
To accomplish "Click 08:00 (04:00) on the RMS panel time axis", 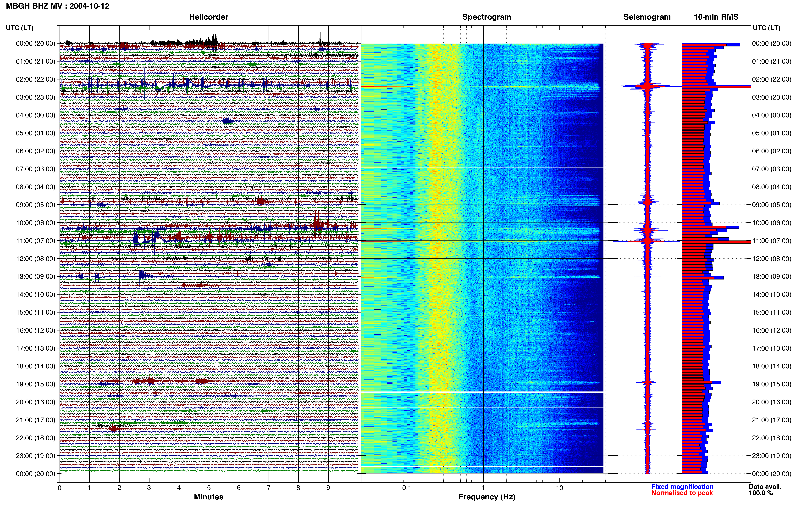I will 772,187.
